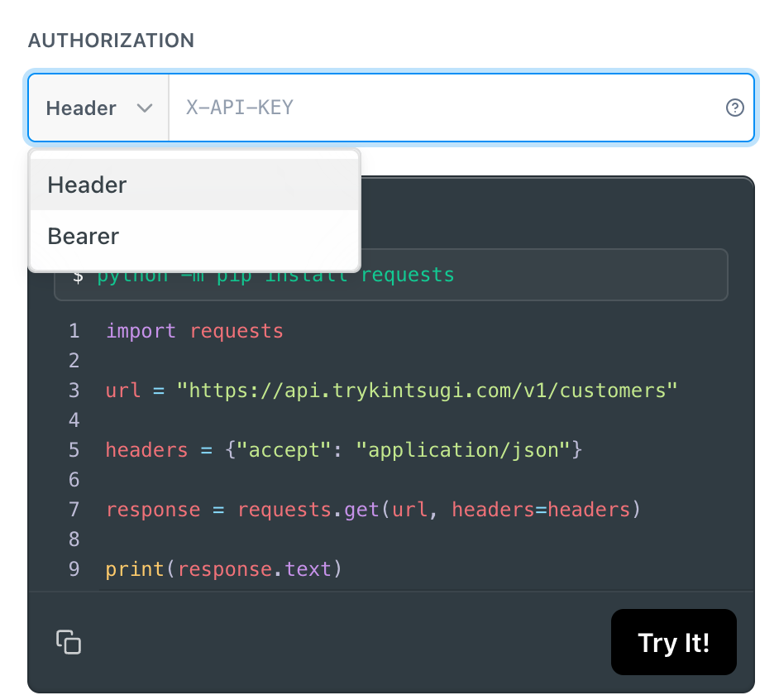Click the chevron on the Header selector
Viewport: 779px width, 700px height.
tap(146, 108)
